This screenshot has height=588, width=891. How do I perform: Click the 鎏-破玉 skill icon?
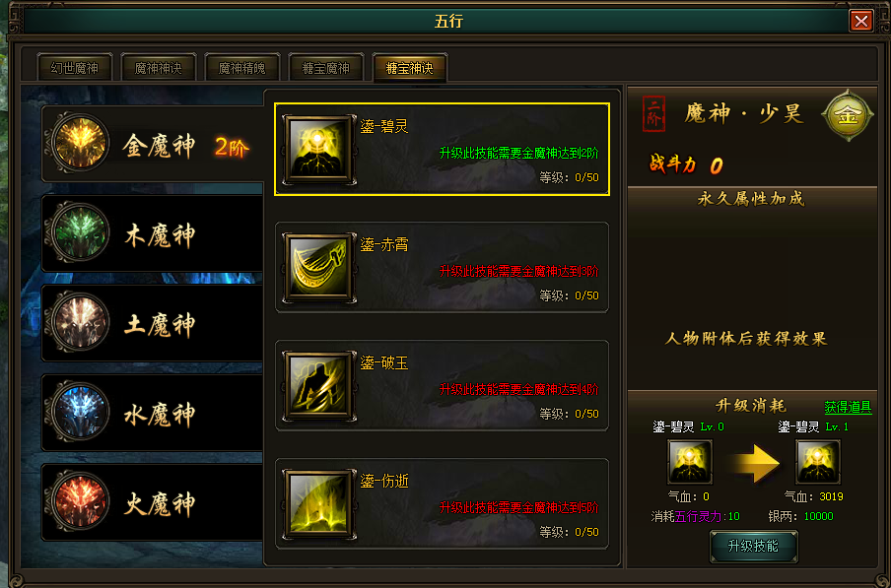tap(318, 385)
